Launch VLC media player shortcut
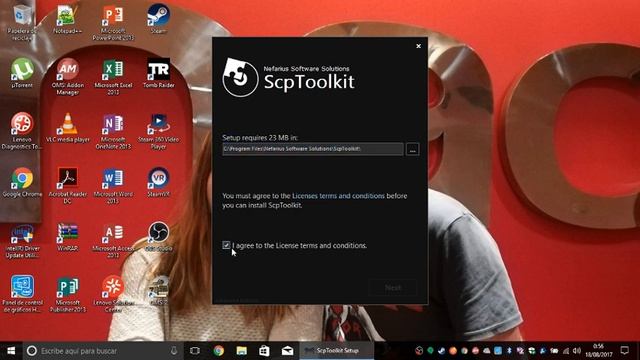This screenshot has width=640, height=360. [67, 128]
